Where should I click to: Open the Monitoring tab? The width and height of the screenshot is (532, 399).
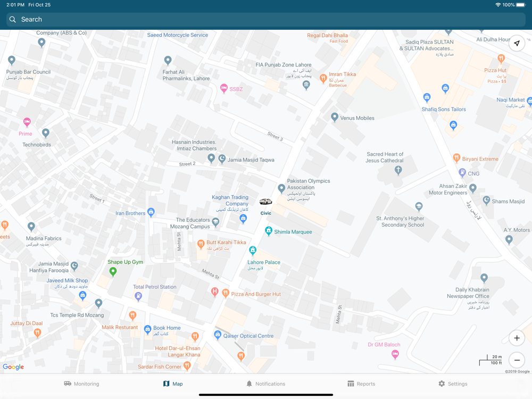(81, 384)
